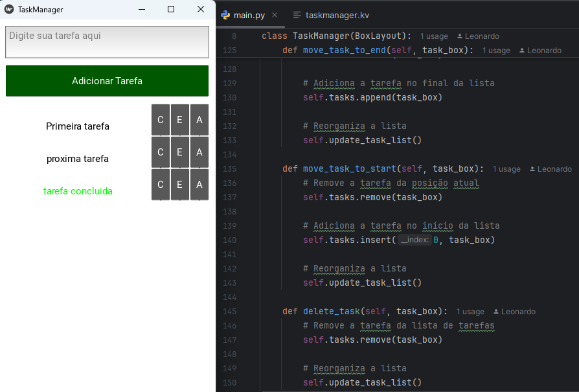Click the TaskManager Kivy window icon

[x=9, y=10]
